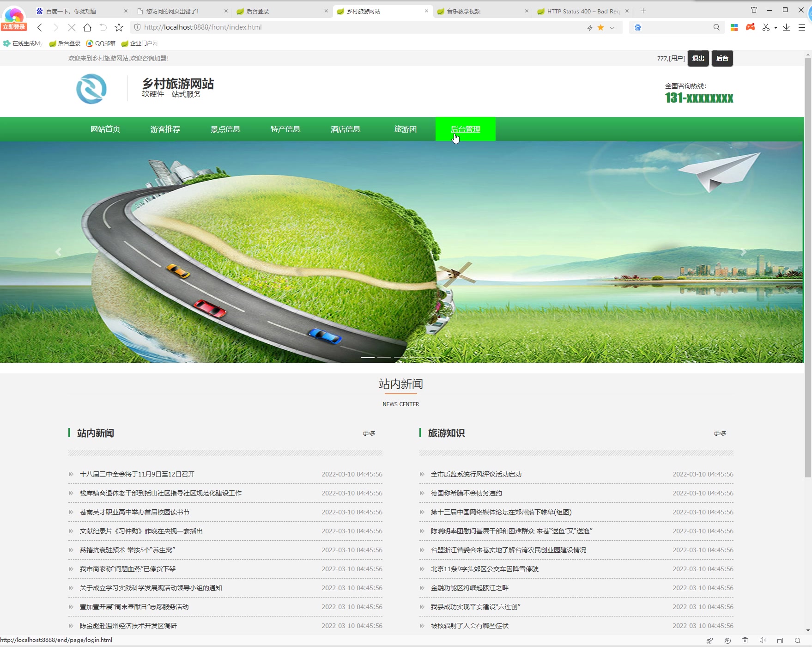
Task: Show next carousel slide arrow
Action: pos(744,252)
